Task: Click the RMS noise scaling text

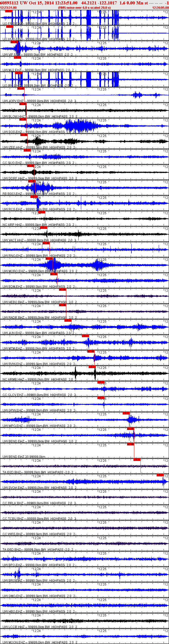Action: 84,8
